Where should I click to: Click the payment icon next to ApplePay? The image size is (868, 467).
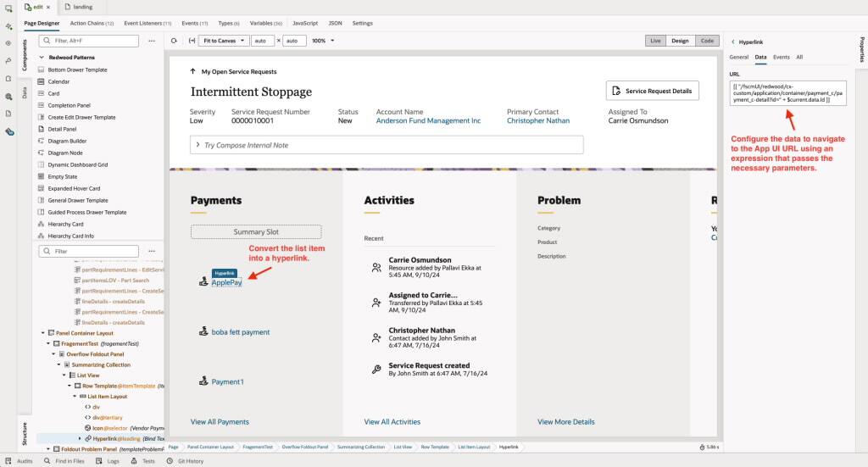(203, 281)
